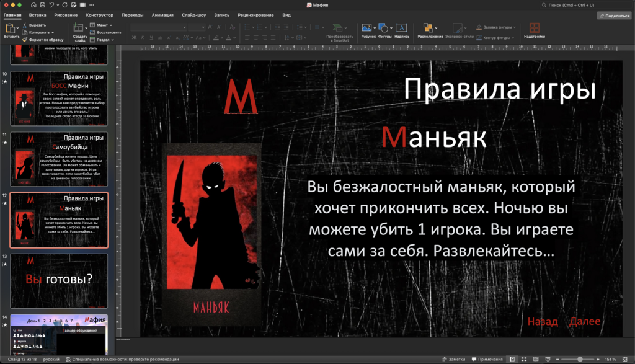Click accessibility check recommendations in status bar
635x364 pixels.
pyautogui.click(x=122, y=359)
